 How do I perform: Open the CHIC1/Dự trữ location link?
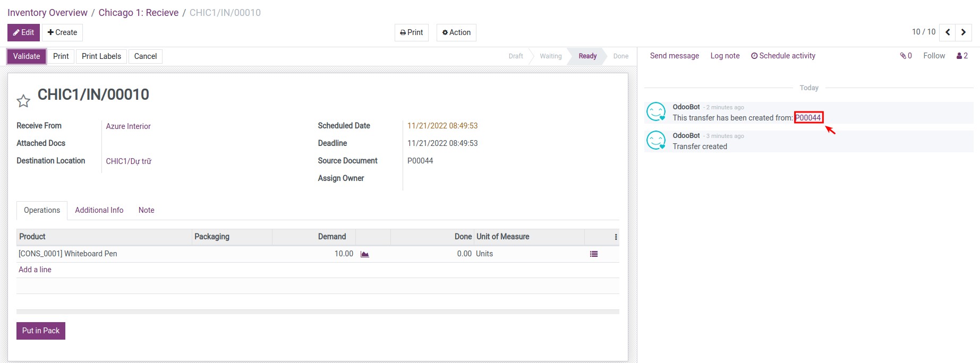pos(129,161)
